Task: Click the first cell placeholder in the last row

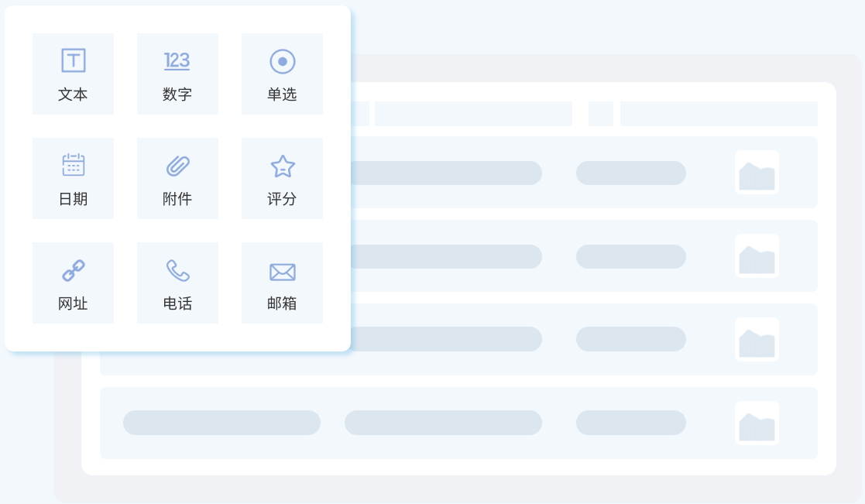Action: pos(221,423)
